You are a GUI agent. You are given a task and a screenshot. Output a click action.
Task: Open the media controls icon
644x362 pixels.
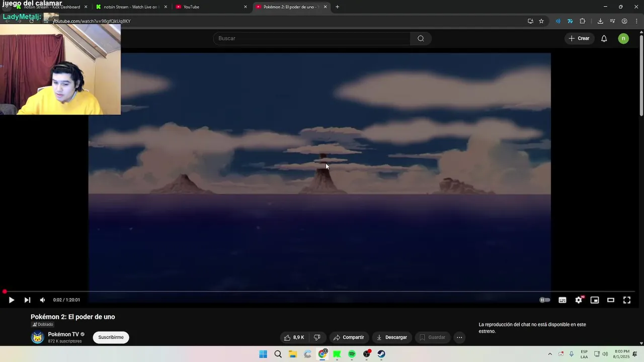point(612,21)
